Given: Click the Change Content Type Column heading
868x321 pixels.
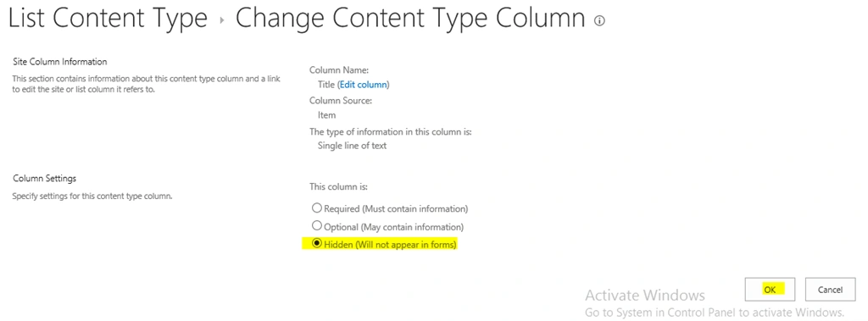Looking at the screenshot, I should (x=410, y=19).
